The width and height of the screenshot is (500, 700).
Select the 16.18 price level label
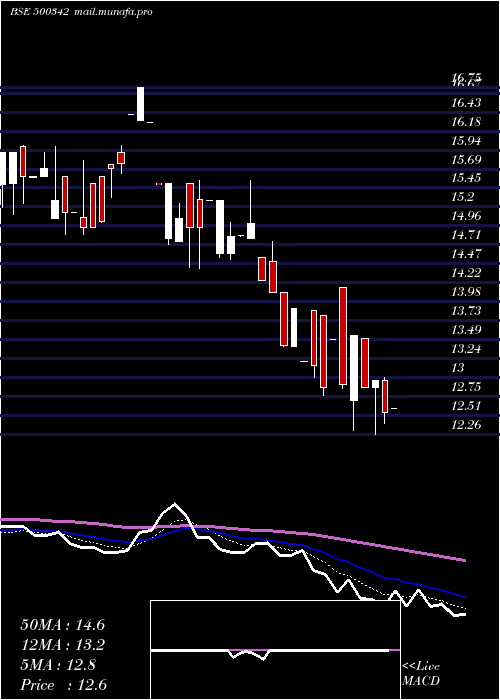pos(466,122)
